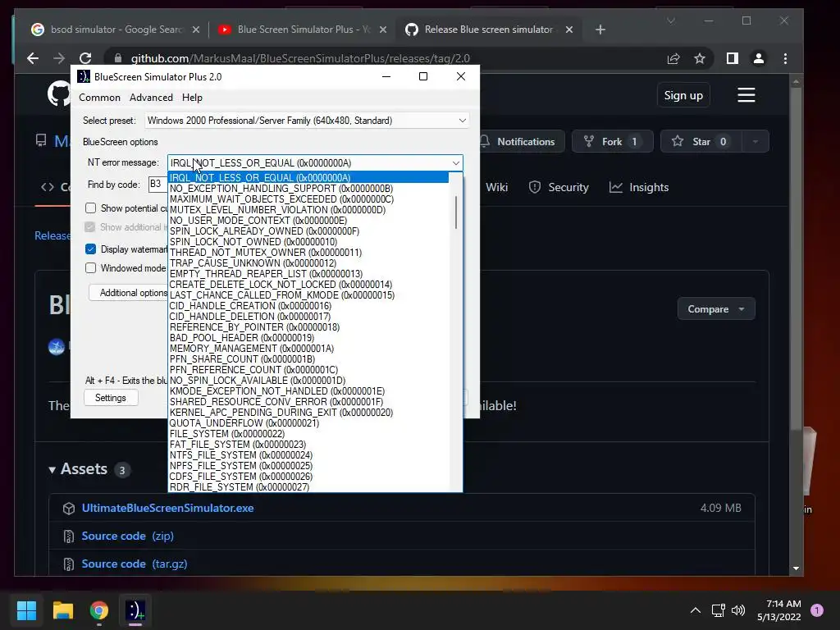Select MEMORY_MANAGEMENT (0x0000001A)
The image size is (840, 630).
[x=308, y=348]
